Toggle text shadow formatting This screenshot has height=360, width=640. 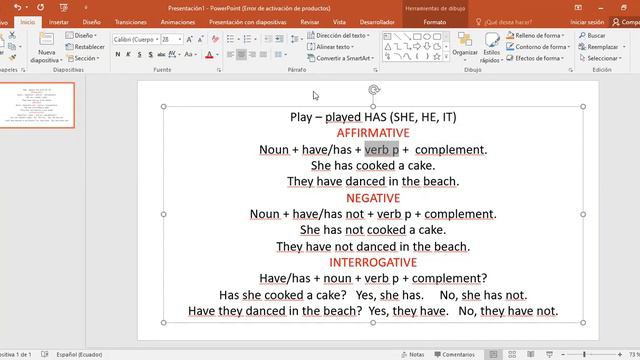pos(150,54)
